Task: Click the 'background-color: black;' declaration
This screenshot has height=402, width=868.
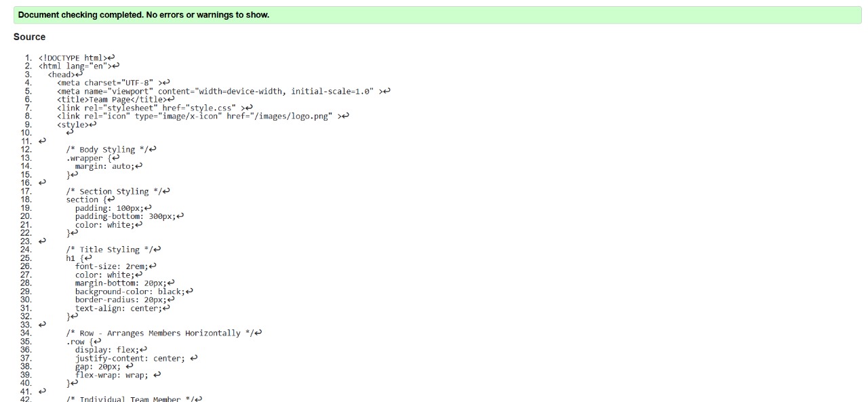Action: (130, 292)
